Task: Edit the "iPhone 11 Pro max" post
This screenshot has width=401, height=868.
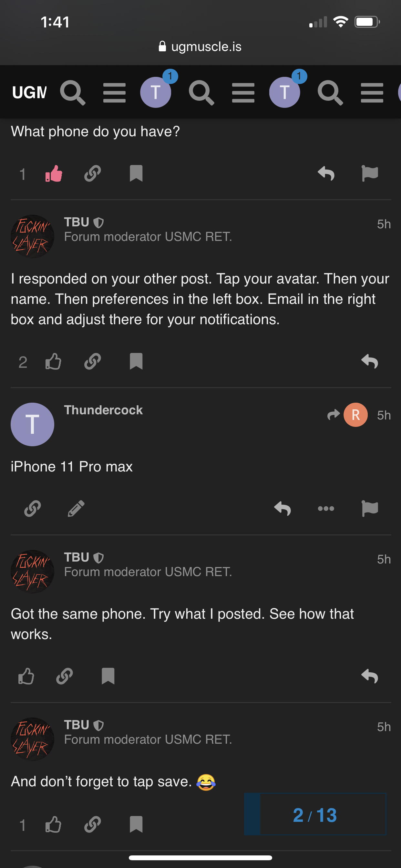Action: (76, 509)
